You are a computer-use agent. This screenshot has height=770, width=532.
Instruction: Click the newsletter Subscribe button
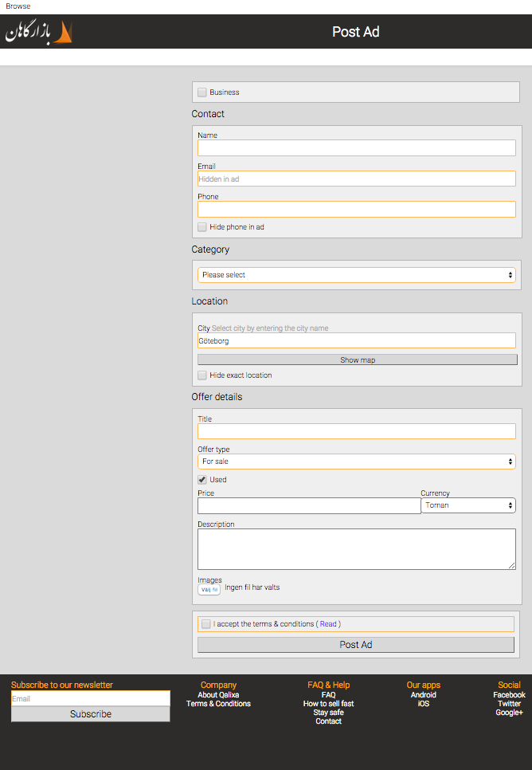pos(91,714)
